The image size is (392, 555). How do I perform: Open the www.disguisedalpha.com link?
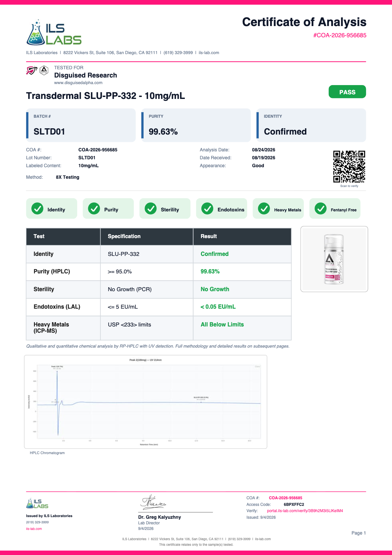click(x=78, y=83)
